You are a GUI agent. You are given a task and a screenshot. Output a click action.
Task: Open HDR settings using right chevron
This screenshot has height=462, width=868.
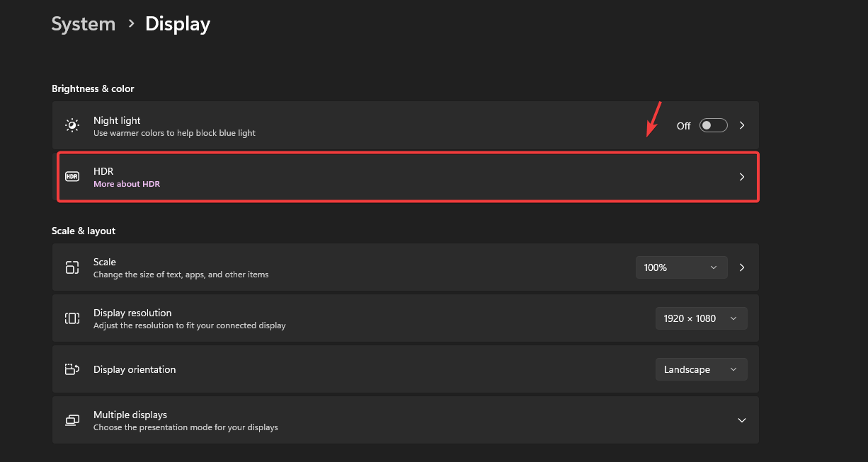tap(742, 177)
